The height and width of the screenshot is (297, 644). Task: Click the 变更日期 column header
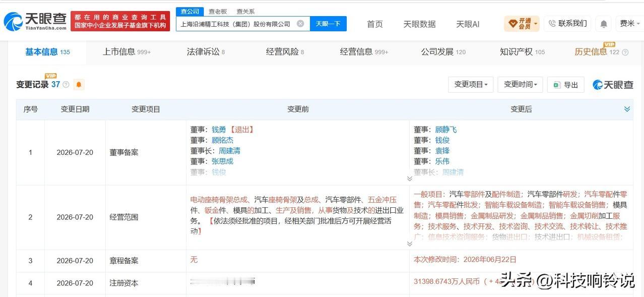pyautogui.click(x=75, y=109)
